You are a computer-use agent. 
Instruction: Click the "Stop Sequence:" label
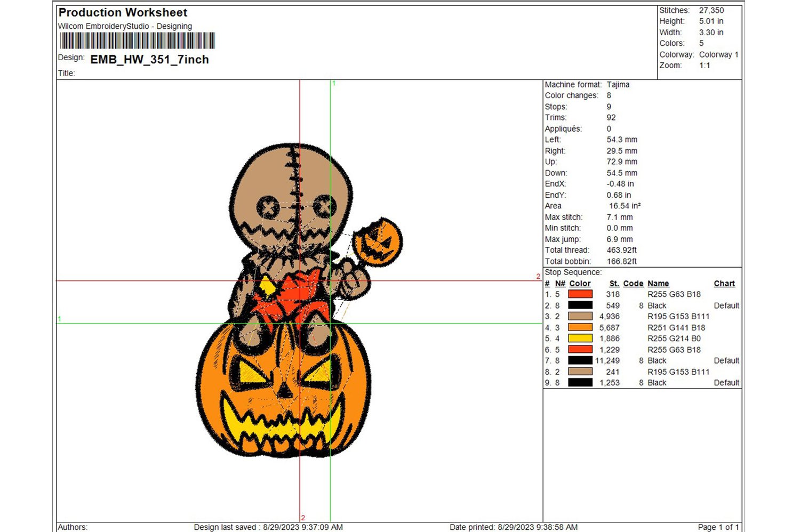[573, 272]
